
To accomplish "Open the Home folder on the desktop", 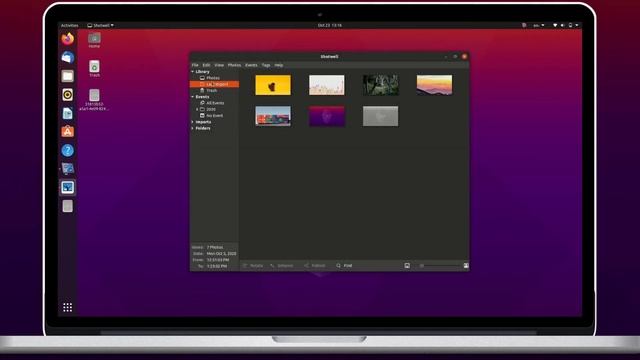I will click(x=94, y=40).
